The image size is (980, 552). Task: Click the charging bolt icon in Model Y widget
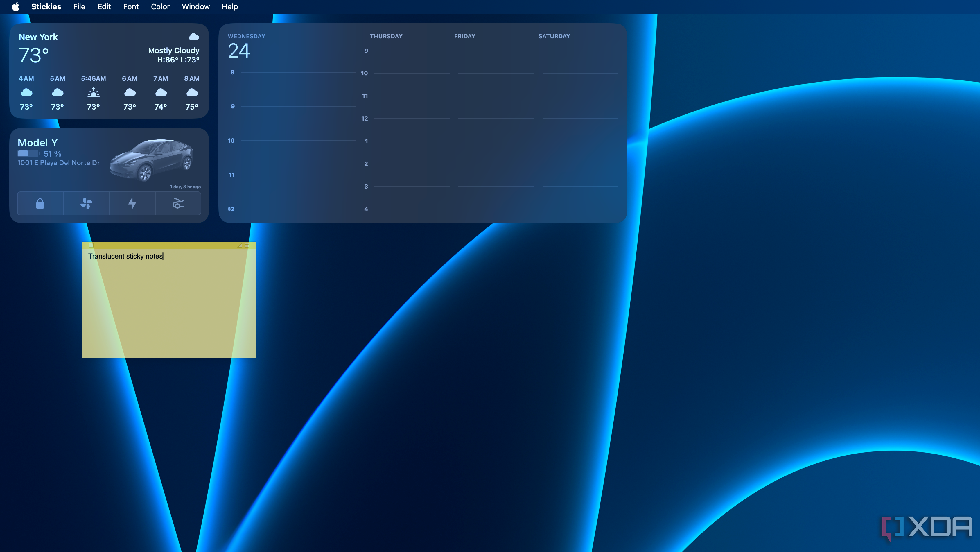[x=132, y=204]
